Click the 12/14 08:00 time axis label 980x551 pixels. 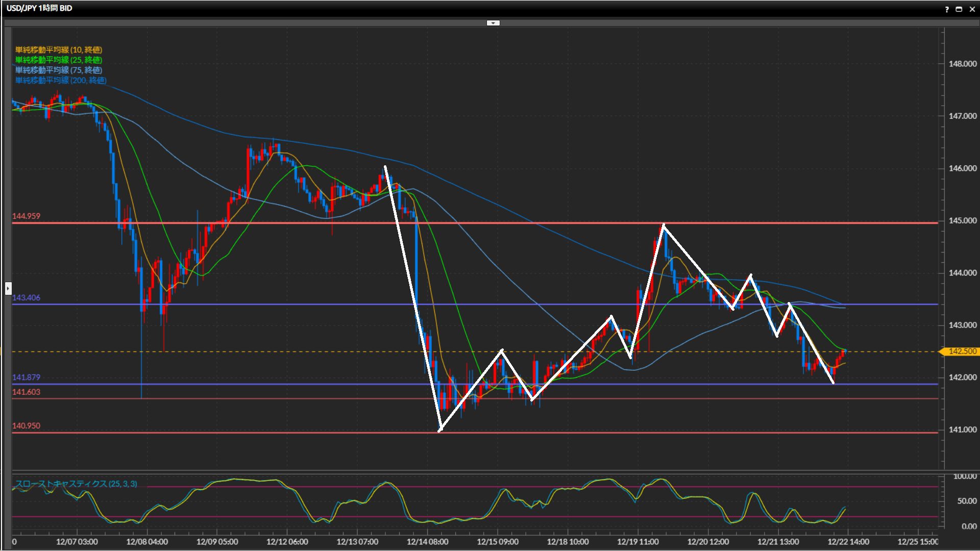[427, 542]
